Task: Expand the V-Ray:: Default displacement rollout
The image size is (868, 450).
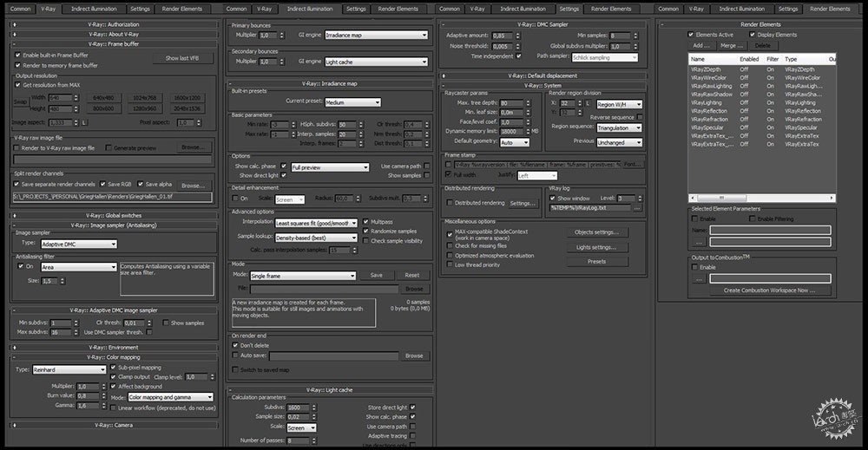Action: [x=542, y=75]
